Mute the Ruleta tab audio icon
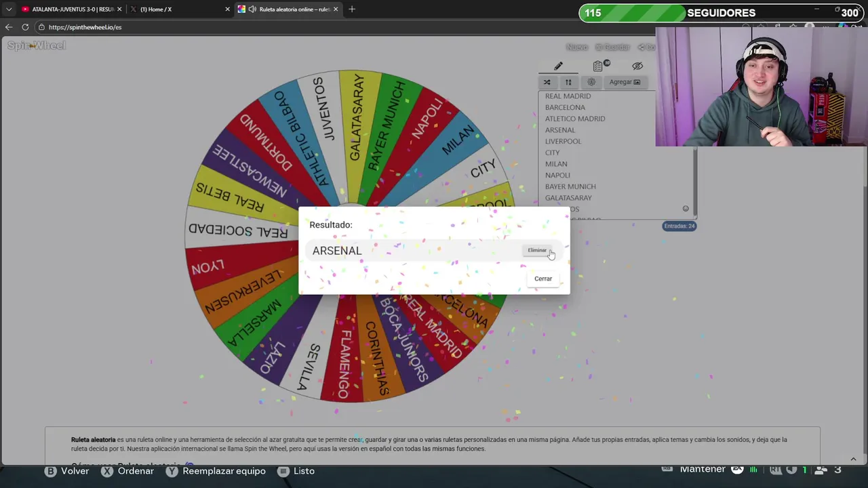This screenshot has height=488, width=868. click(252, 9)
